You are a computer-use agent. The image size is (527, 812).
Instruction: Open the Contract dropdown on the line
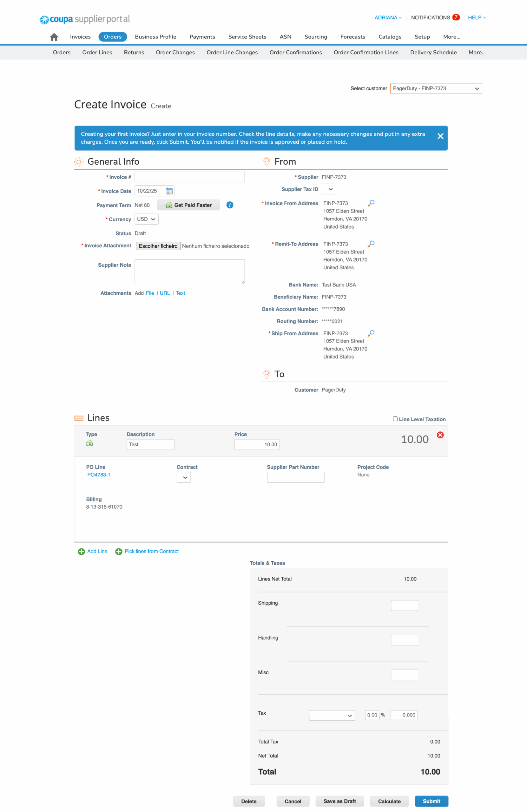(184, 477)
